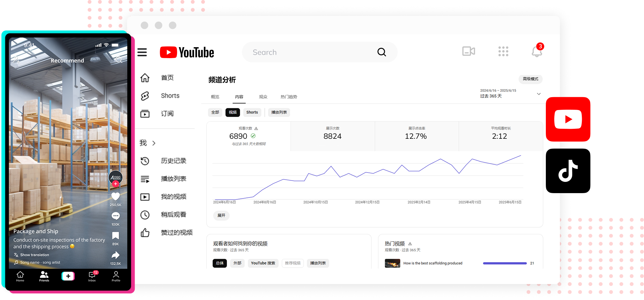Follow the creator via red plus
Image resolution: width=644 pixels, height=300 pixels.
[x=116, y=184]
